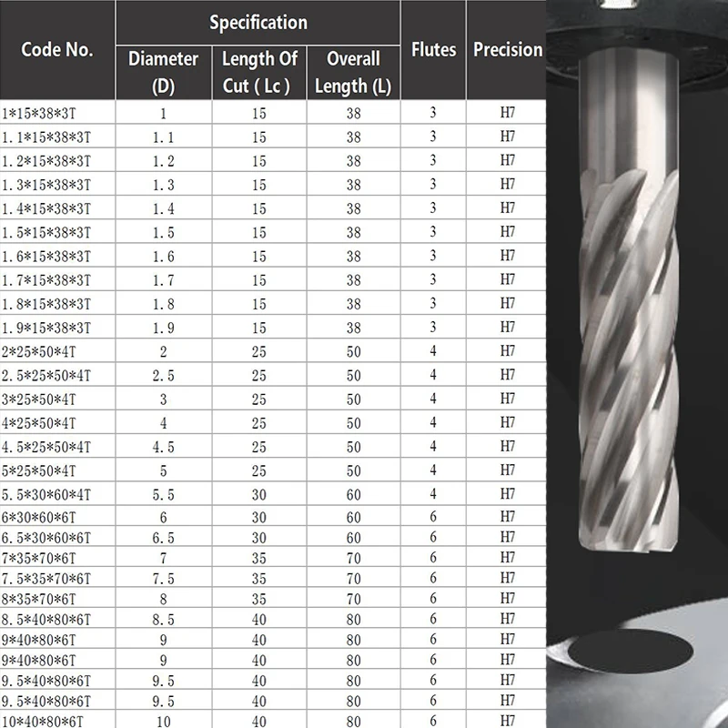Click diameter value "1.9"
The image size is (728, 728).
tap(164, 328)
